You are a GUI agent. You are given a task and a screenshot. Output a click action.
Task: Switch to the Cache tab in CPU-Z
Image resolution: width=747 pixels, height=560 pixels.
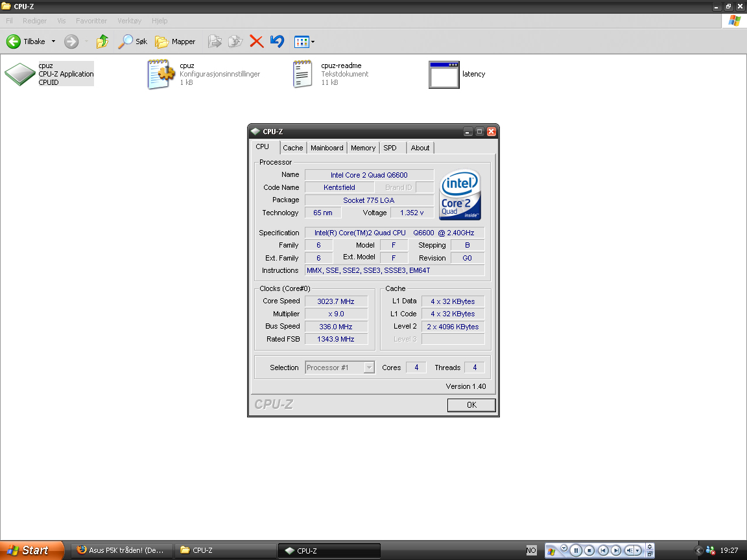click(292, 148)
